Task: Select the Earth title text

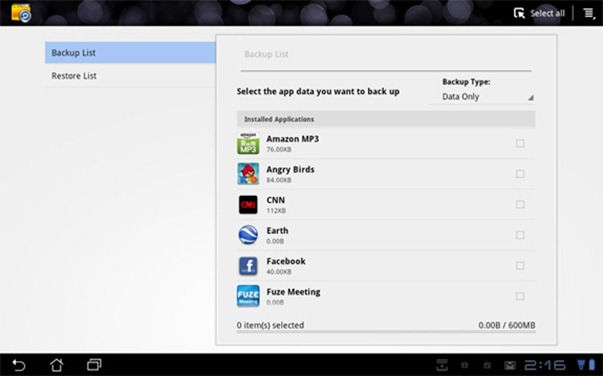Action: (277, 230)
